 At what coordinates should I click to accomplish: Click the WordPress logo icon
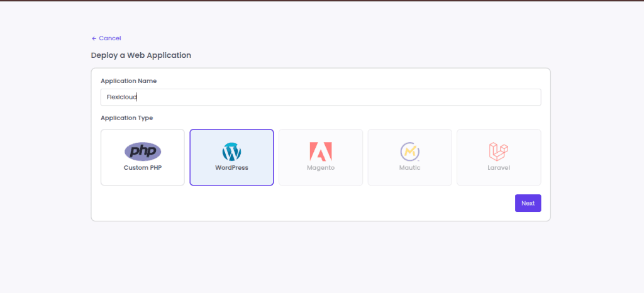pyautogui.click(x=231, y=152)
